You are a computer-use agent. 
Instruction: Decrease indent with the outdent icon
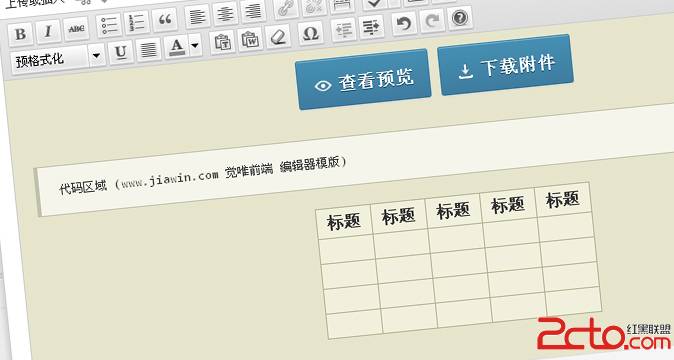click(343, 30)
